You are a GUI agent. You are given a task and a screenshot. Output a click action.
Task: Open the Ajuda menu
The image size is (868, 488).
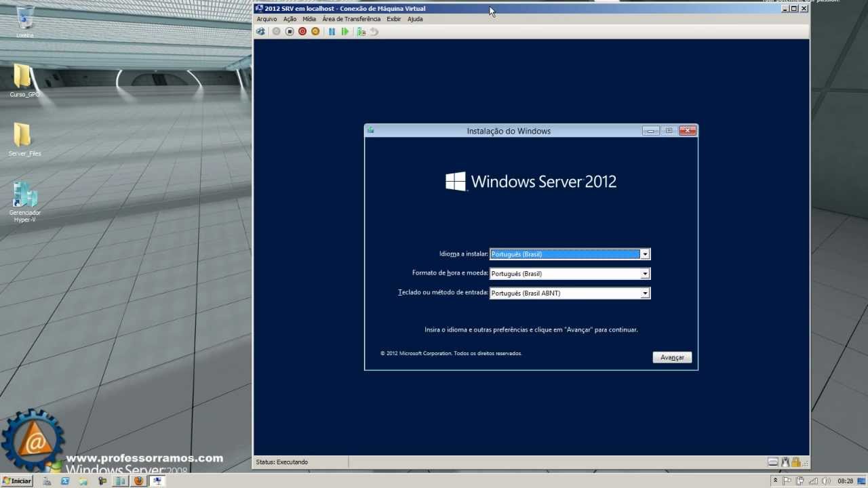click(415, 19)
